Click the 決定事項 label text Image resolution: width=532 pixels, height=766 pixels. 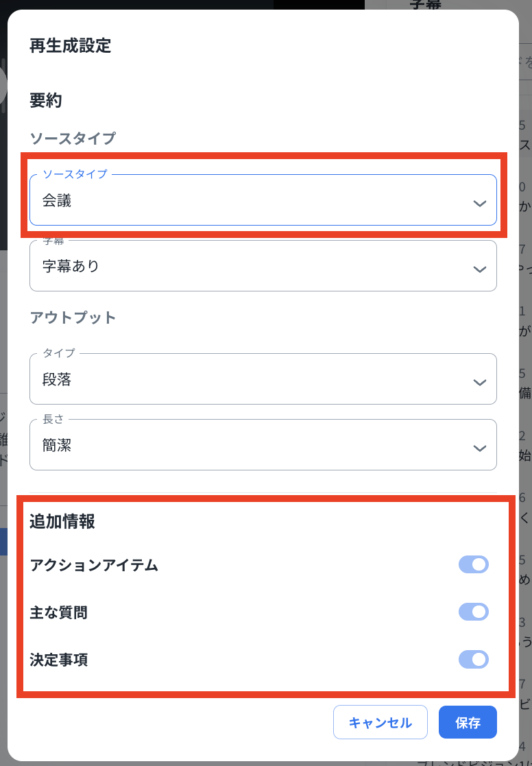pyautogui.click(x=58, y=660)
